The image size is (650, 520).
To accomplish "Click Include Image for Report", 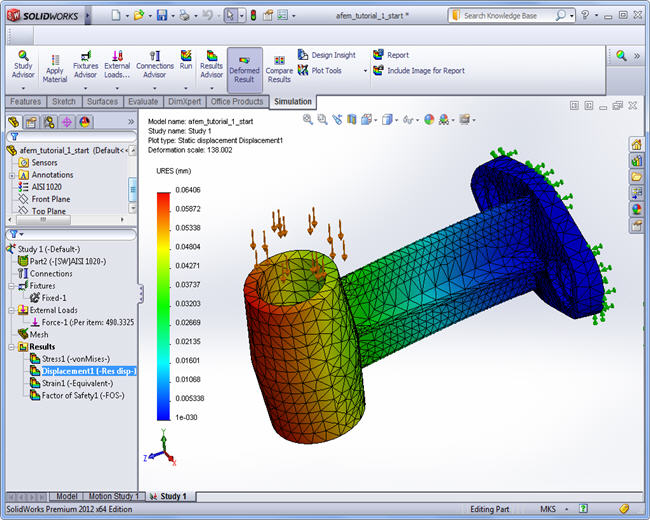I will pyautogui.click(x=419, y=70).
